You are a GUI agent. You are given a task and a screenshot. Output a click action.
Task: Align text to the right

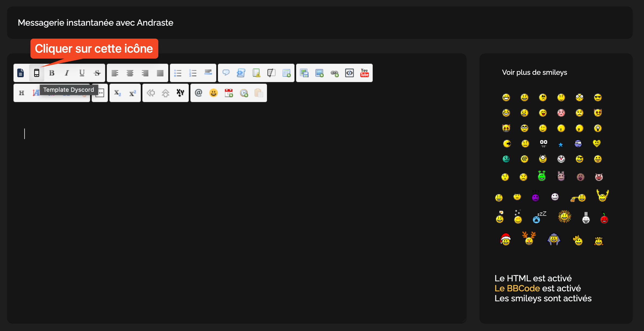(x=145, y=73)
